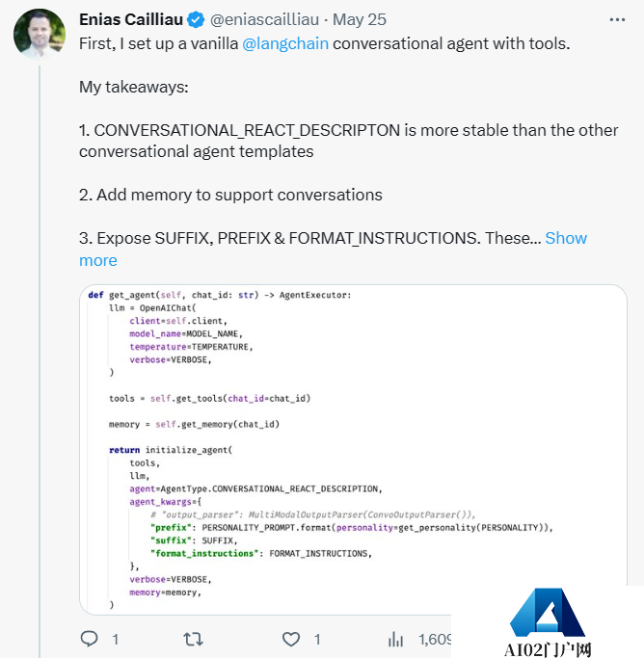Open the get_agent code screenshot image
This screenshot has height=658, width=644.
[353, 449]
